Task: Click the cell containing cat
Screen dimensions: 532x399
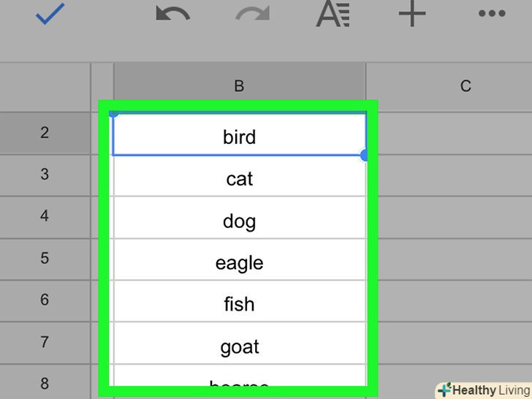Action: pos(240,178)
